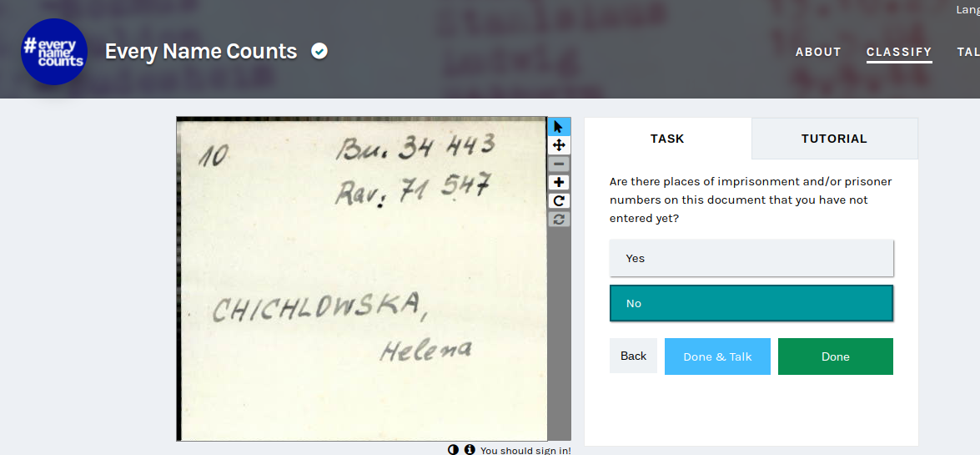Screen dimensions: 980x455
Task: Click the Helena Chichlowska document image
Action: pyautogui.click(x=362, y=279)
